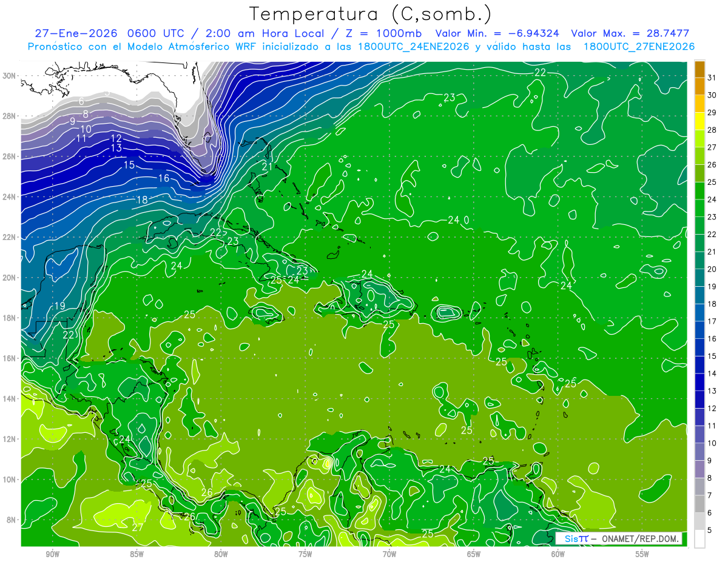The height and width of the screenshot is (562, 728).
Task: Select the date text '27-Ene-2026'
Action: pos(75,33)
